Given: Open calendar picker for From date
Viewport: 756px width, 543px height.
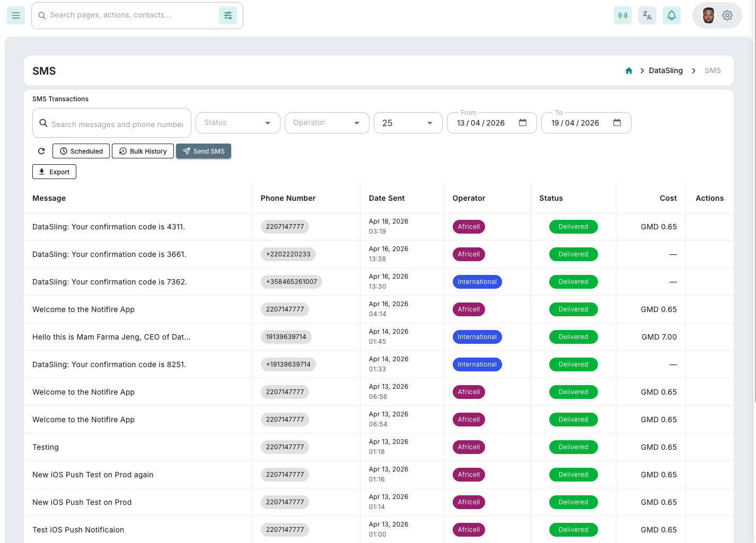Looking at the screenshot, I should (x=523, y=123).
